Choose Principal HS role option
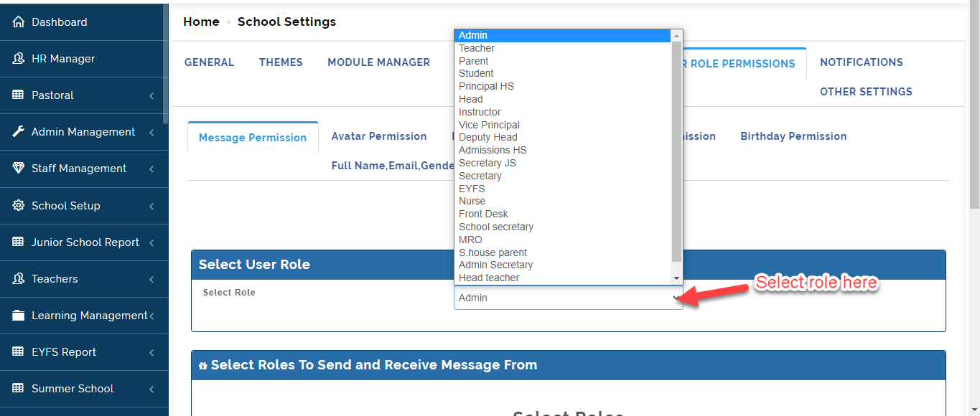The width and height of the screenshot is (980, 416). point(562,86)
